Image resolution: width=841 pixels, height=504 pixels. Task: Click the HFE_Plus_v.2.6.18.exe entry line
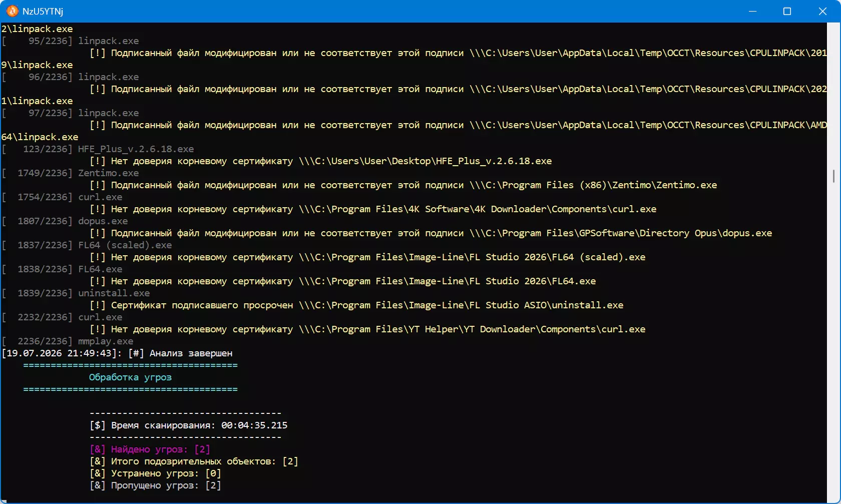click(98, 149)
